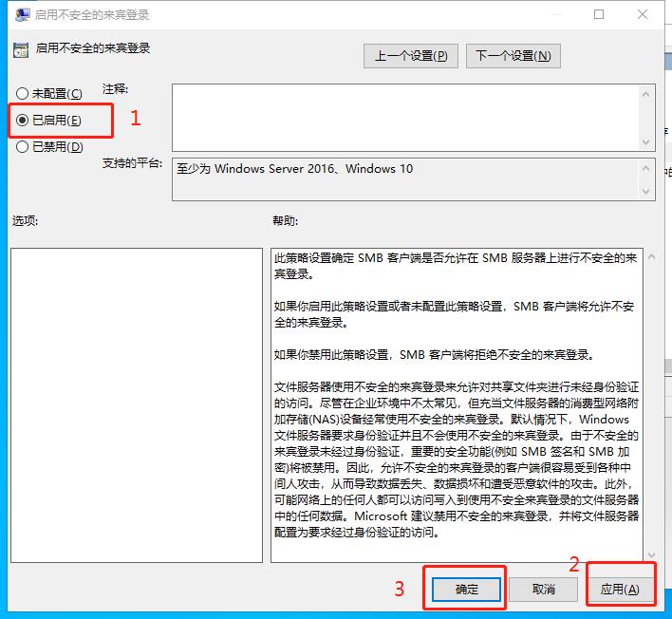Click comment box scroll down arrow
Image resolution: width=672 pixels, height=619 pixels.
(646, 142)
